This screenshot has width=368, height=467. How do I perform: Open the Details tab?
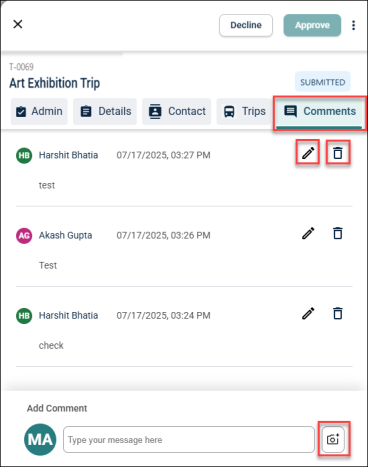point(105,111)
